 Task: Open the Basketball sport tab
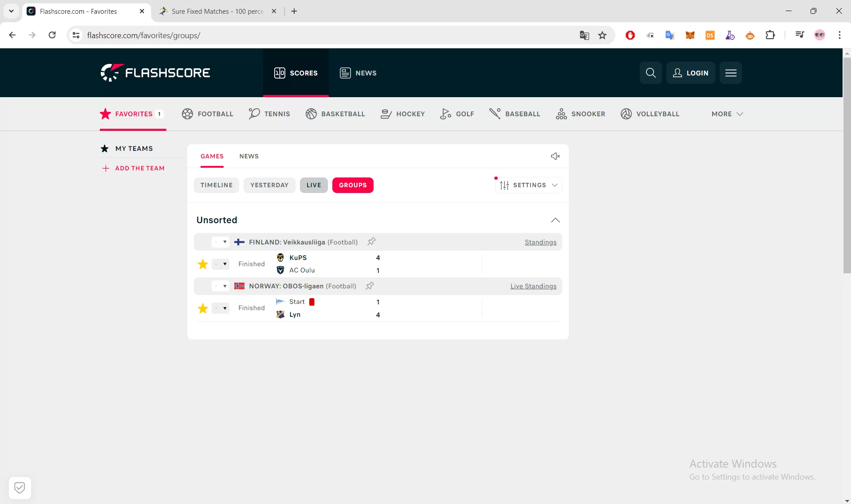coord(335,114)
